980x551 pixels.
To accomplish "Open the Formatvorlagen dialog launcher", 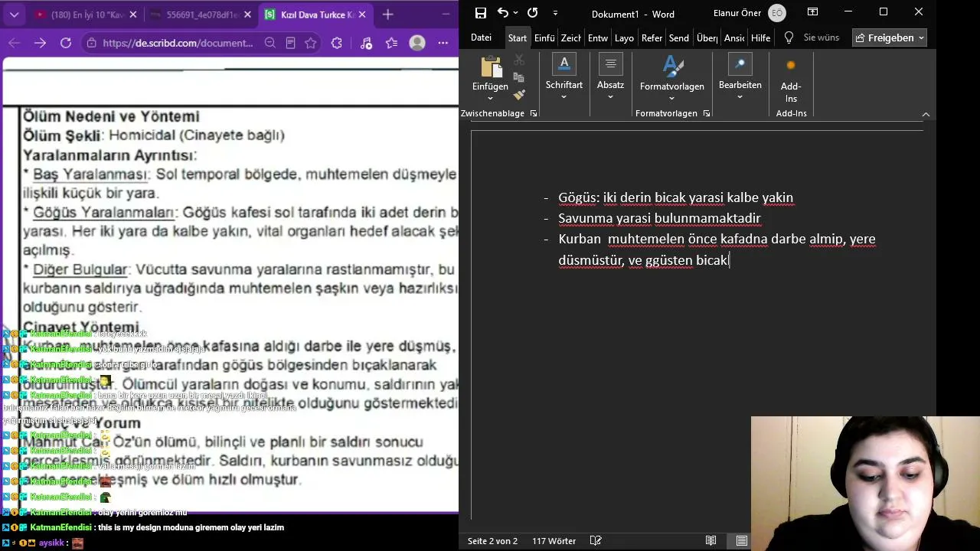I will 707,113.
